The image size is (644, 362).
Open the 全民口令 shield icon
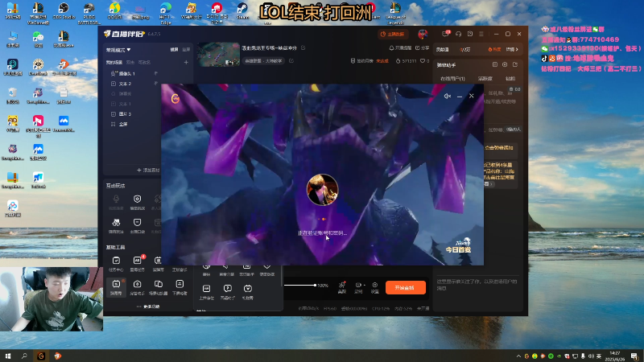click(x=137, y=225)
